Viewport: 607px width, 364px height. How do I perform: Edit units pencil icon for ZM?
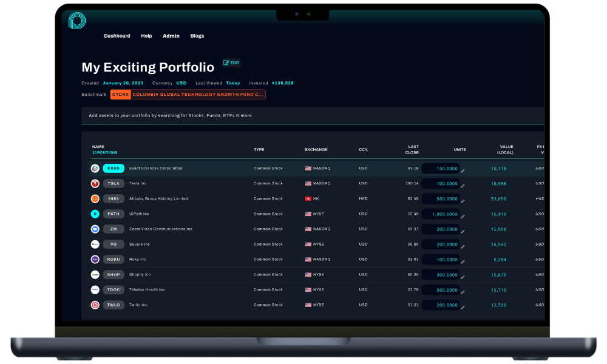tap(463, 231)
